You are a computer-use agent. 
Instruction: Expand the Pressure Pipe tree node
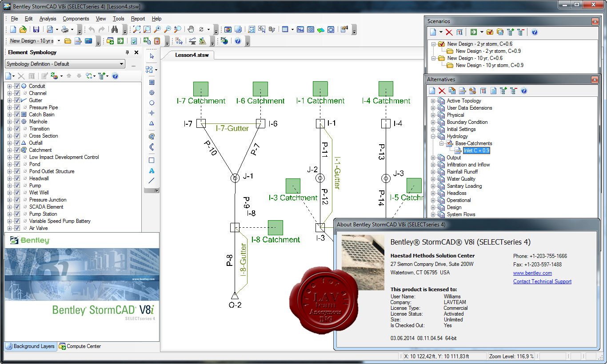(x=10, y=107)
